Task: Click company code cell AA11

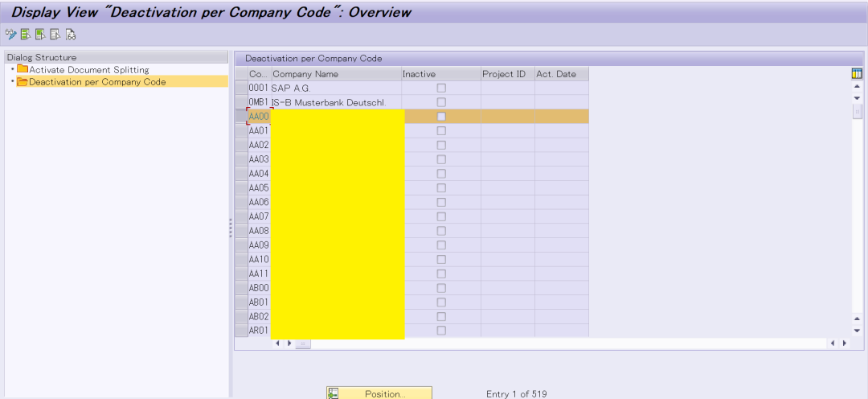Action: [x=259, y=274]
